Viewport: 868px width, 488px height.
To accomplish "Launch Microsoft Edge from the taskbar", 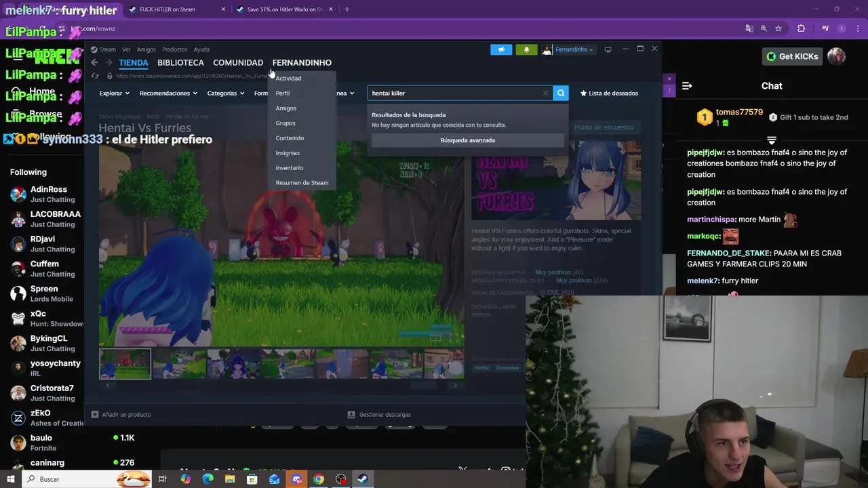I will click(208, 479).
